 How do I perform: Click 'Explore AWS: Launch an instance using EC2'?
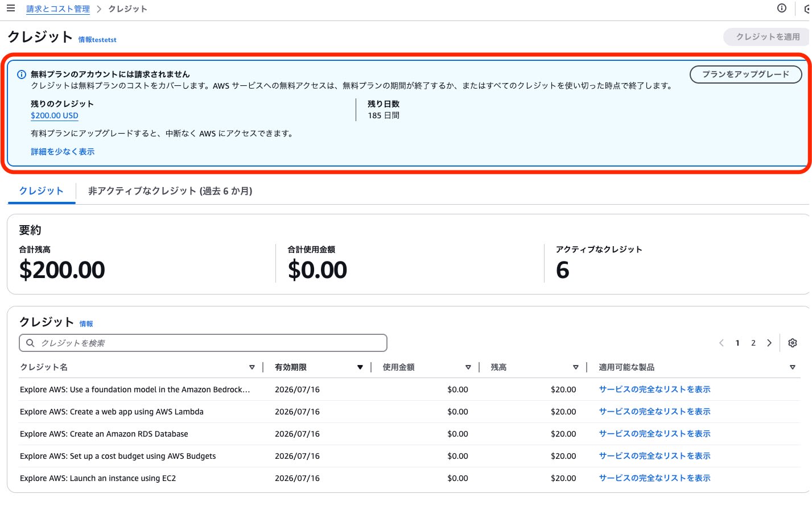pyautogui.click(x=98, y=478)
